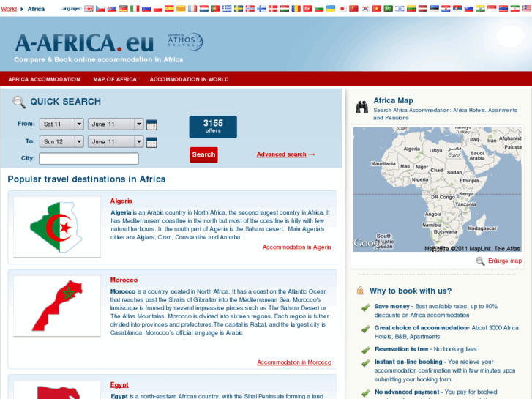Select the Czech flag language
Screen dimensions: 532x399
click(x=100, y=9)
